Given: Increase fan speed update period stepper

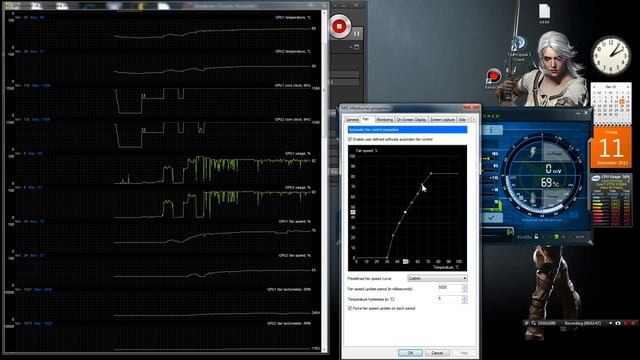Looking at the screenshot, I should [464, 287].
